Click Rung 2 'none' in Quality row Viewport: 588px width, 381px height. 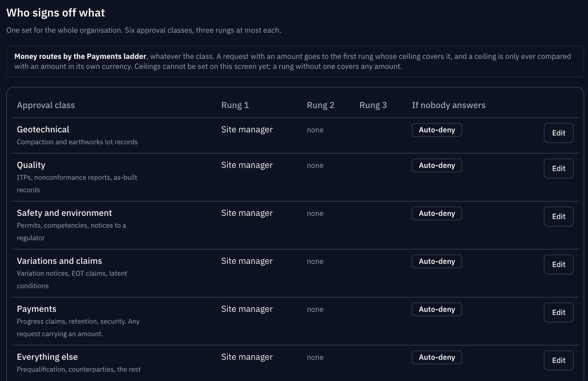pyautogui.click(x=315, y=165)
